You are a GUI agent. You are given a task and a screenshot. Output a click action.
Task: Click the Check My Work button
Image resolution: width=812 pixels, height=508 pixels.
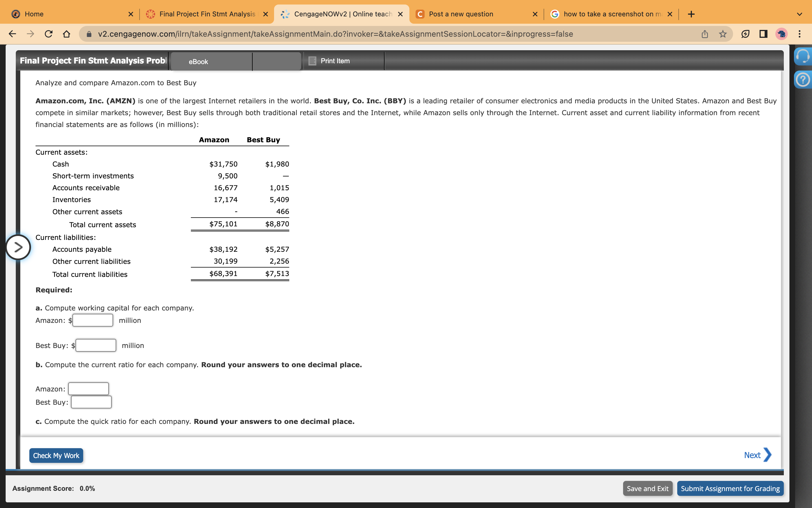(56, 456)
